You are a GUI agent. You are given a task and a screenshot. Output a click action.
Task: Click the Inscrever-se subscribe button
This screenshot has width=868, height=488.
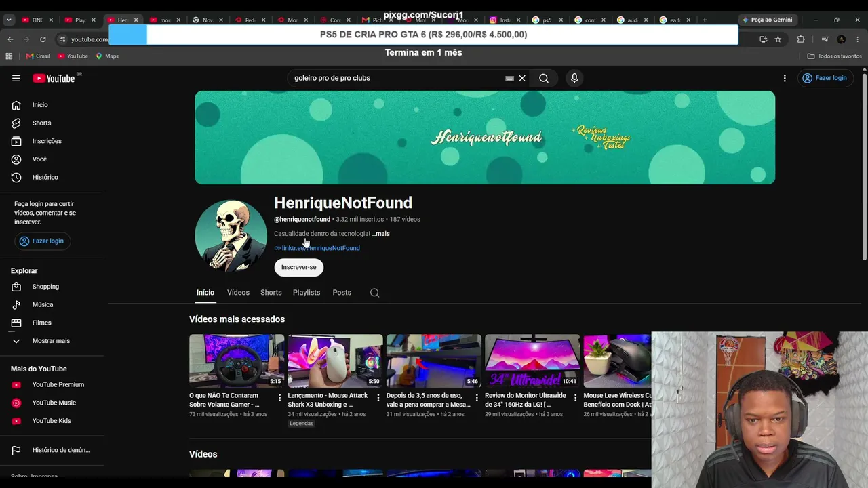click(299, 267)
